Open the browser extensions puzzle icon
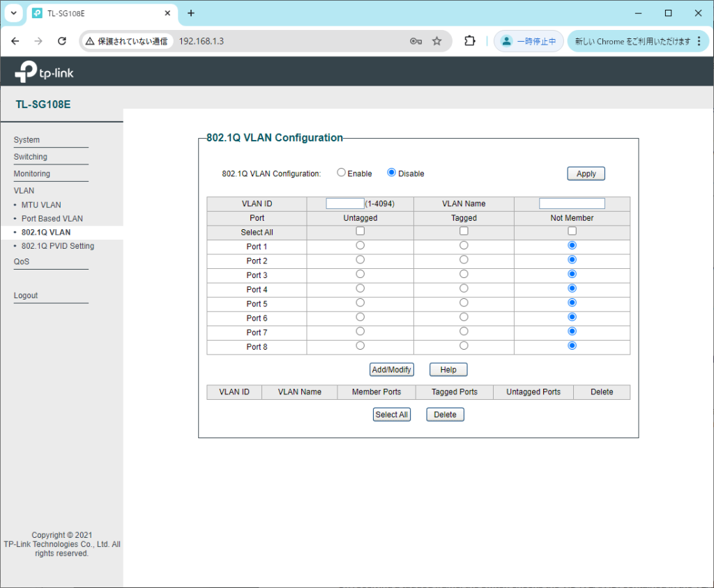The image size is (714, 588). pos(470,41)
